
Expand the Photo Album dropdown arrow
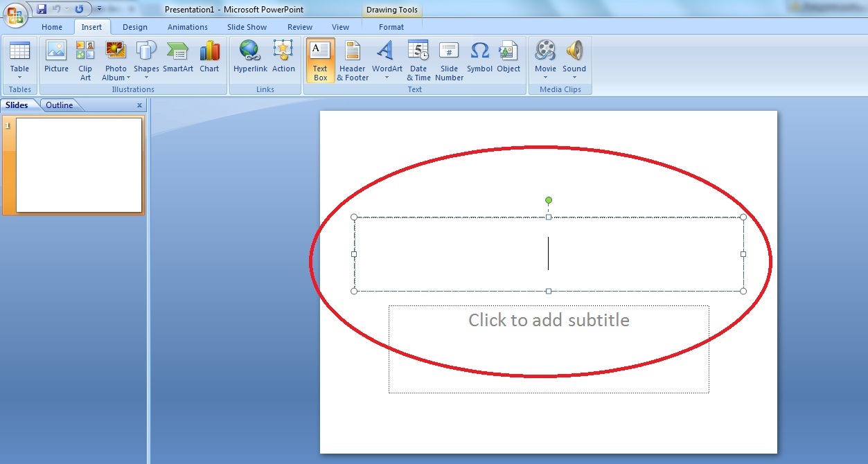point(128,78)
